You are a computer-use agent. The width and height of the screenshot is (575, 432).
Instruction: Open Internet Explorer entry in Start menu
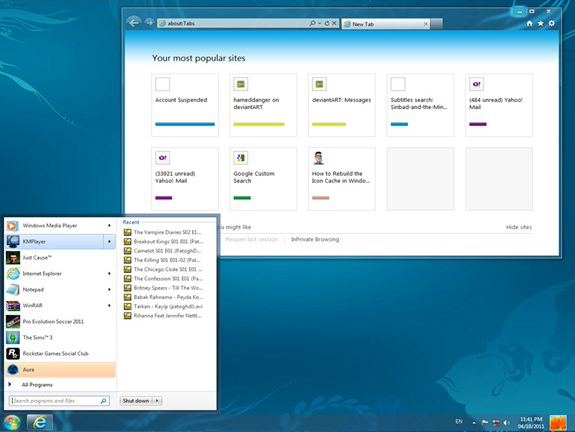point(55,274)
